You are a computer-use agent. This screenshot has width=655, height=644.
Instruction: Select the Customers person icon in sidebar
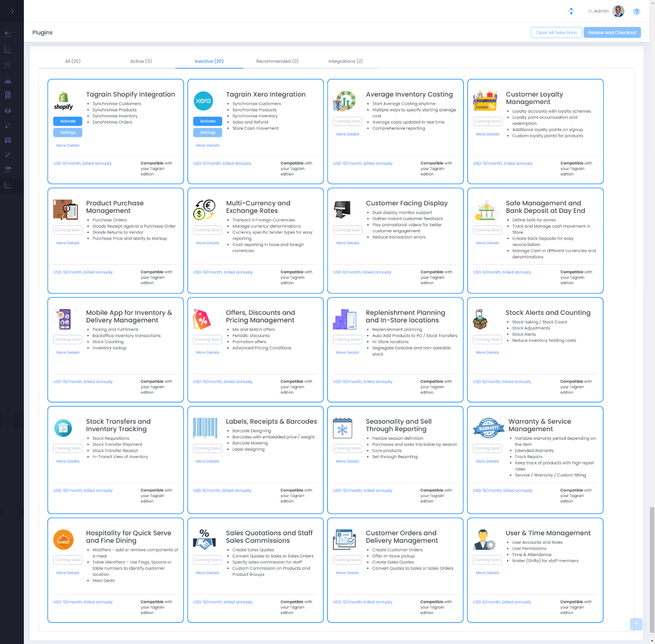[7, 80]
